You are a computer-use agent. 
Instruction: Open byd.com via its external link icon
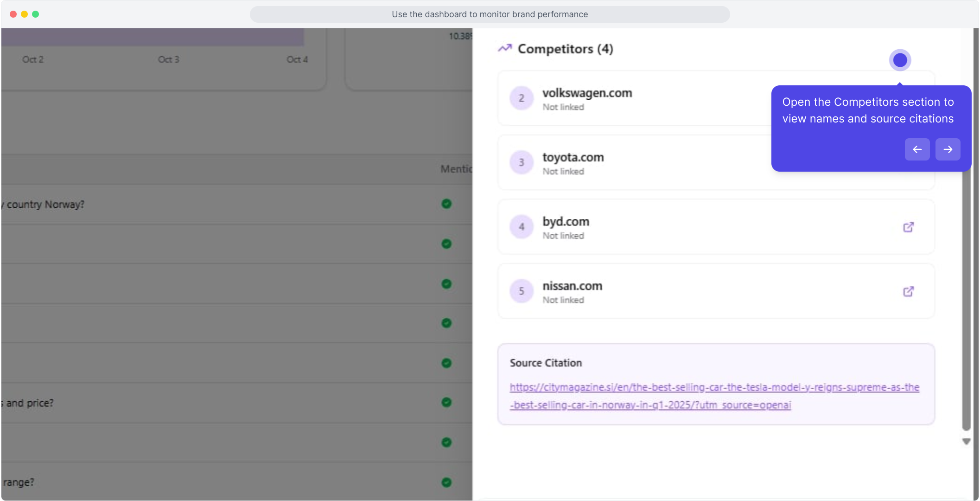pos(908,227)
